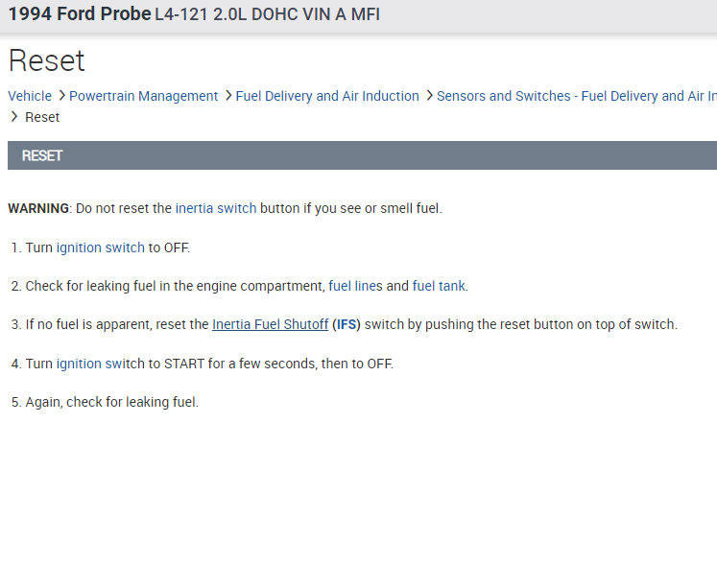Go to Powertrain Management breadcrumb
Screen dimensions: 717x588
point(144,96)
